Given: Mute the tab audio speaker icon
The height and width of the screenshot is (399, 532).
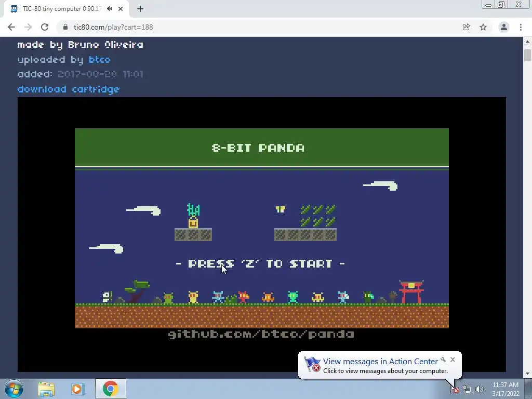Looking at the screenshot, I should click(x=109, y=9).
